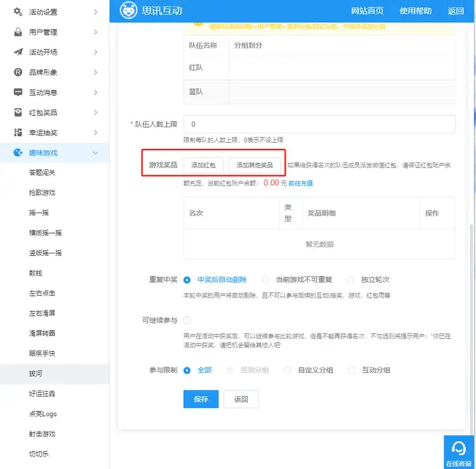The height and width of the screenshot is (469, 476).
Task: Expand the 活动设置 menu chevron
Action: [96, 12]
